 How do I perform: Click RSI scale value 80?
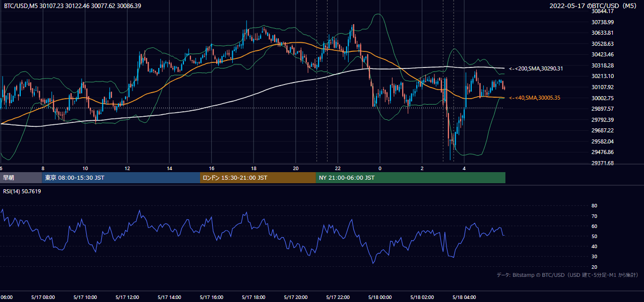(x=594, y=206)
